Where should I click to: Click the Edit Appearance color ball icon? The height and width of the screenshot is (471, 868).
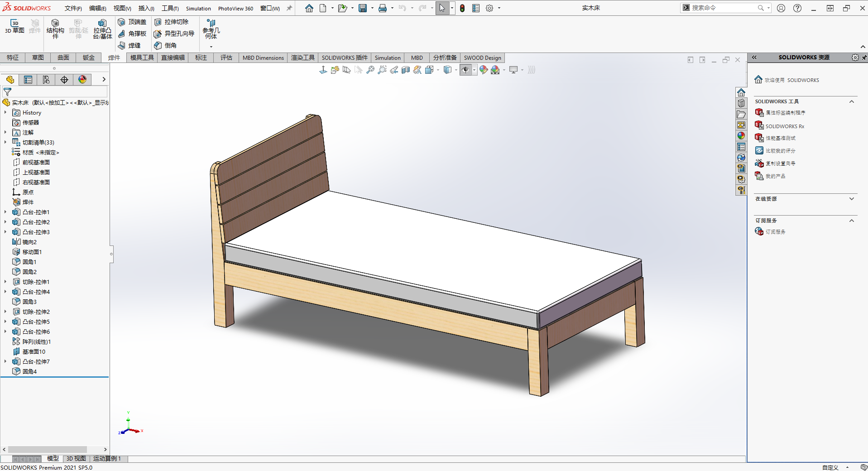pyautogui.click(x=484, y=70)
